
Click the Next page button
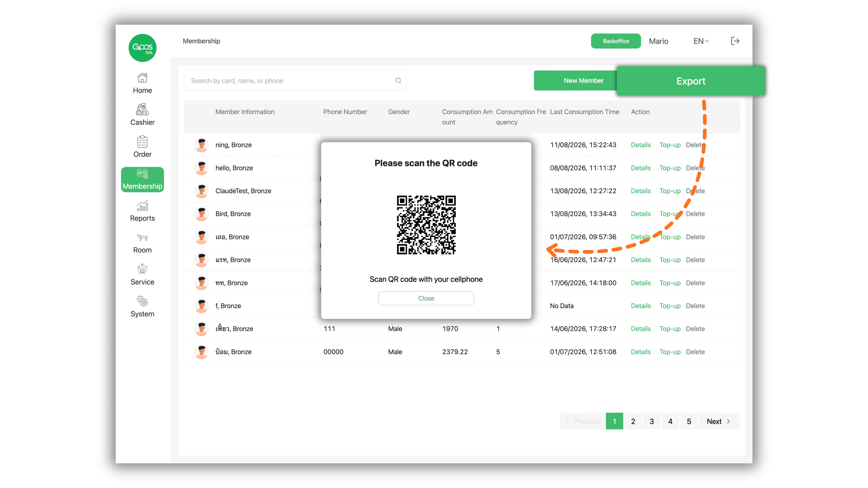(x=719, y=421)
